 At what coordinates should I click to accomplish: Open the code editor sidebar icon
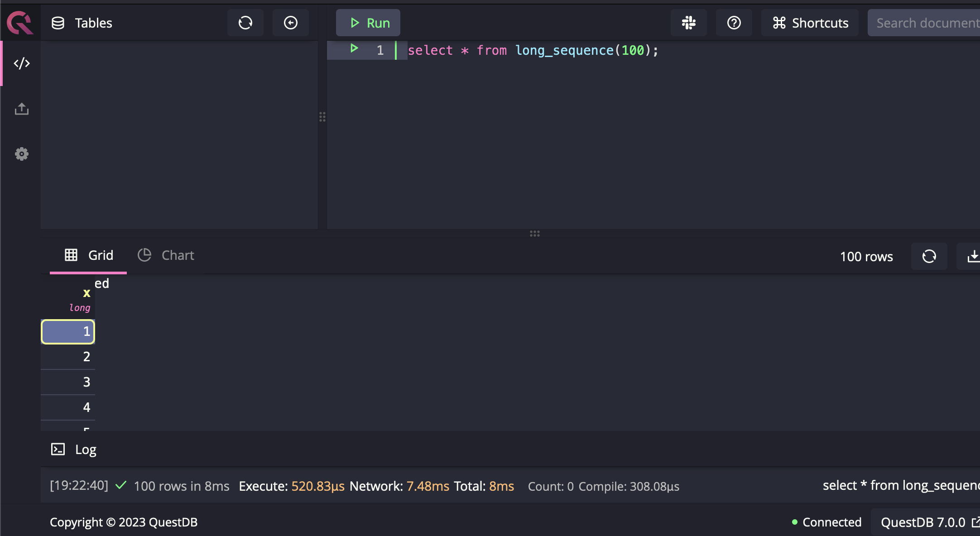click(x=22, y=63)
